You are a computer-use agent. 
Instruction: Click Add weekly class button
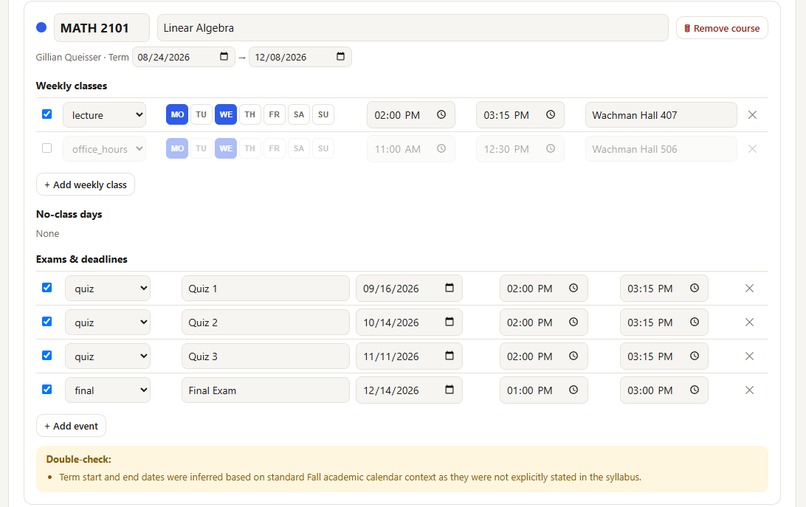click(85, 185)
